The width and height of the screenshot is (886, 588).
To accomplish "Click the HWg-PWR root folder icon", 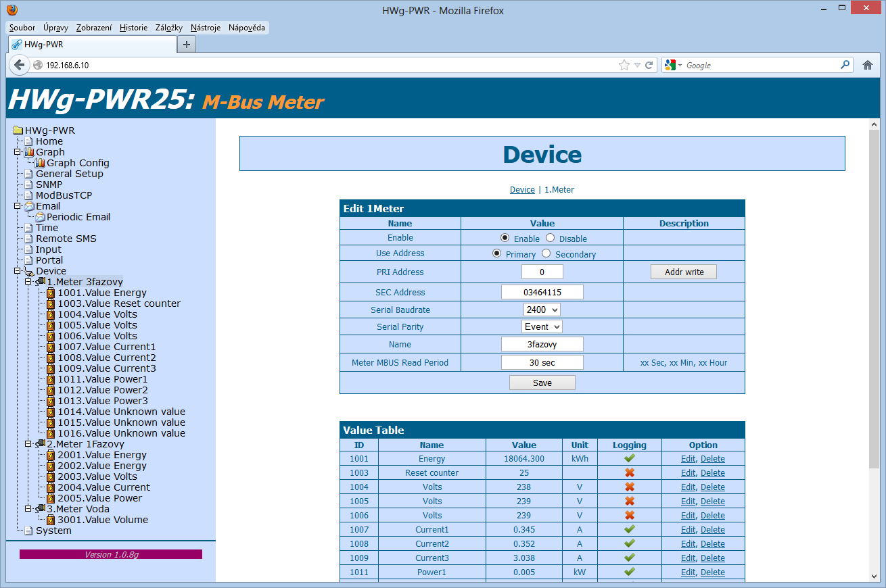I will click(18, 130).
